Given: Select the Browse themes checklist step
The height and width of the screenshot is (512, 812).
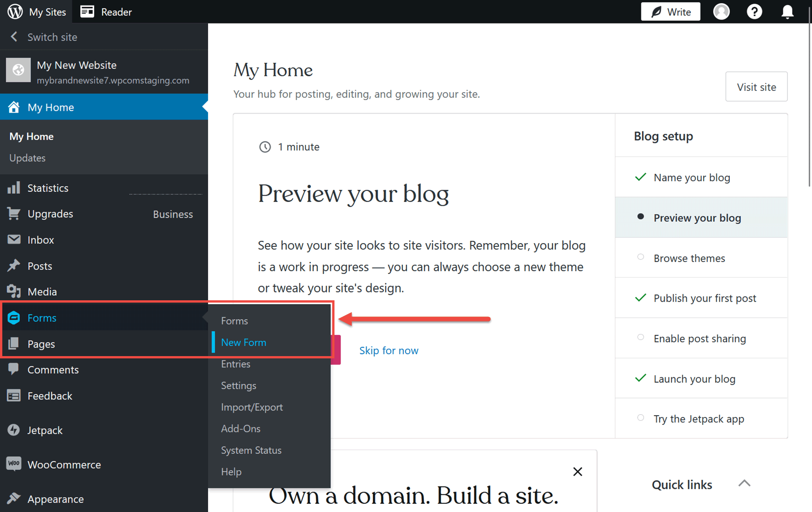Looking at the screenshot, I should (x=701, y=257).
